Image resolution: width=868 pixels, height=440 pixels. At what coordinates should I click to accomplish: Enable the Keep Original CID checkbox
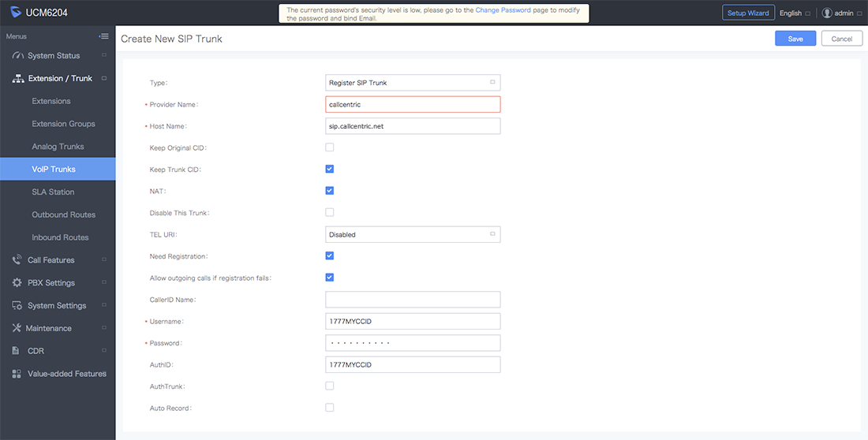330,147
